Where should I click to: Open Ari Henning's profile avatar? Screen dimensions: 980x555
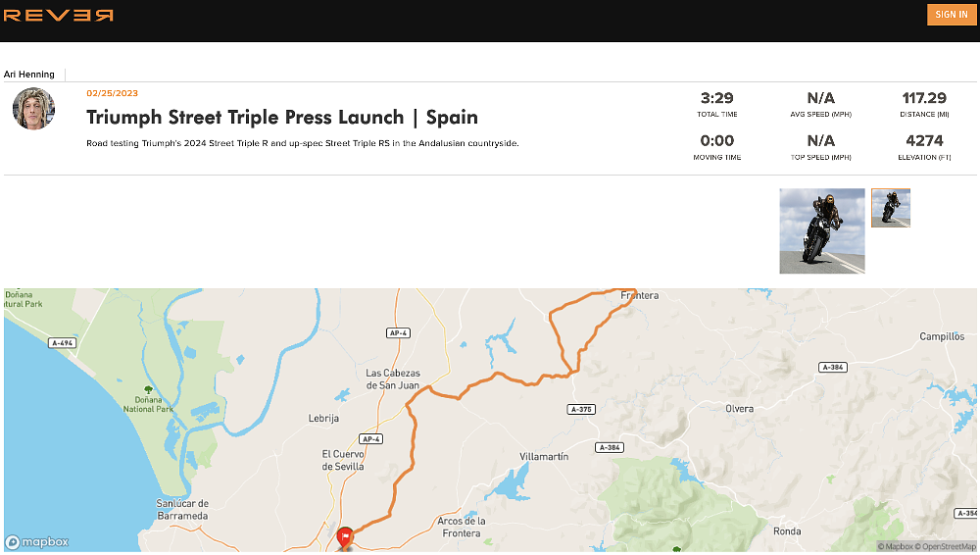click(x=33, y=108)
